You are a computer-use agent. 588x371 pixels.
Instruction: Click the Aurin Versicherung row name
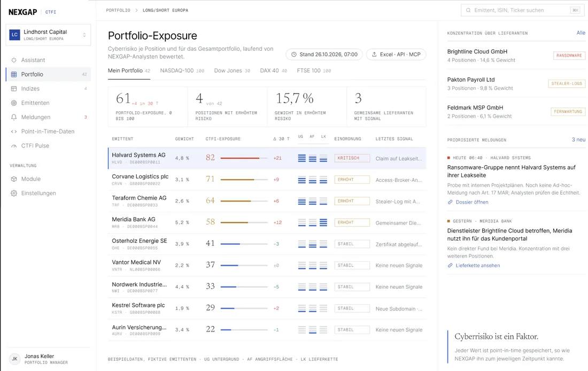click(x=139, y=328)
